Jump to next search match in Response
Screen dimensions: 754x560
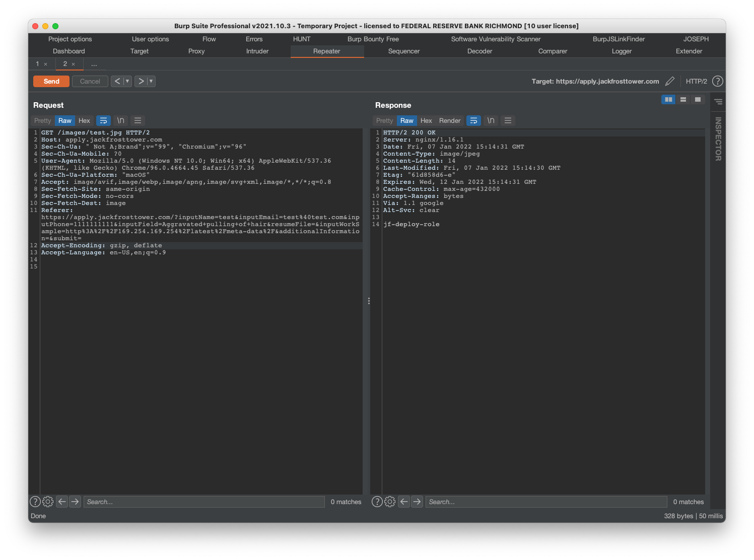point(417,502)
